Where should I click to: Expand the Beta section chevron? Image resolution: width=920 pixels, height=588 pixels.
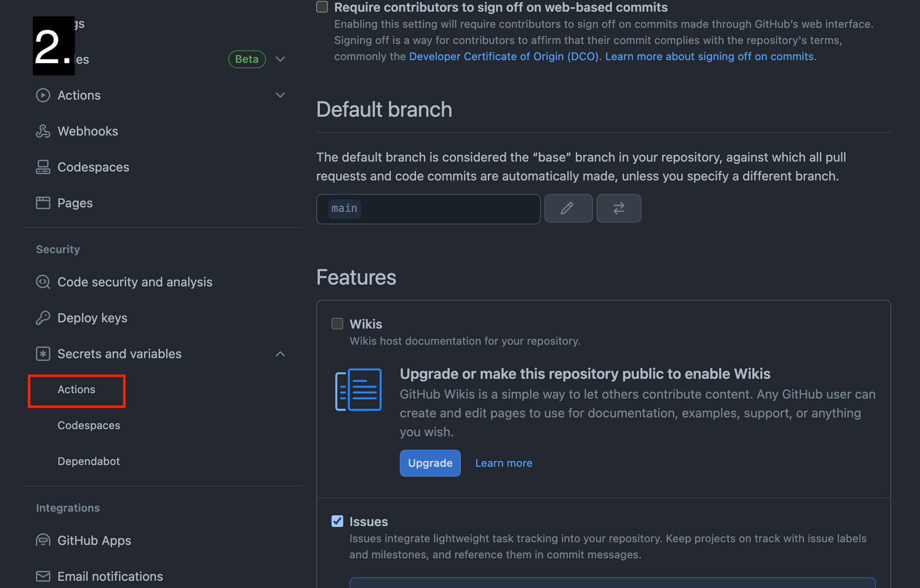(x=280, y=59)
